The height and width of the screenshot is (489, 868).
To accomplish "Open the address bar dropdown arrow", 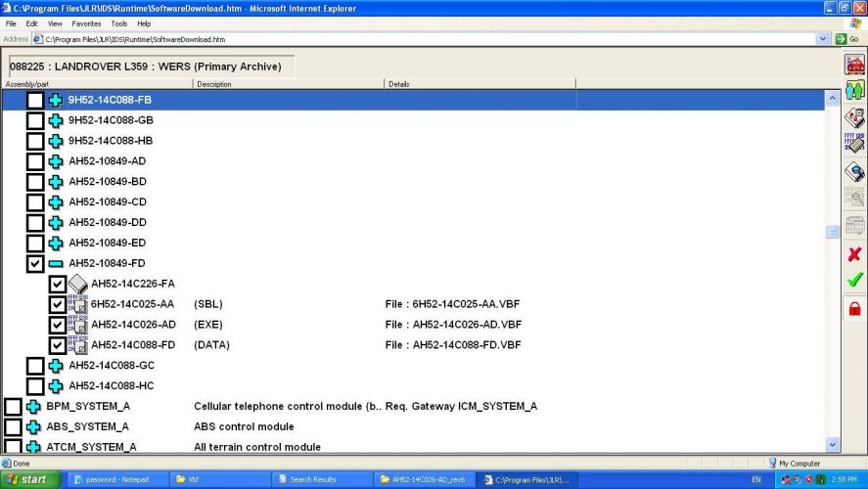I will (x=823, y=39).
